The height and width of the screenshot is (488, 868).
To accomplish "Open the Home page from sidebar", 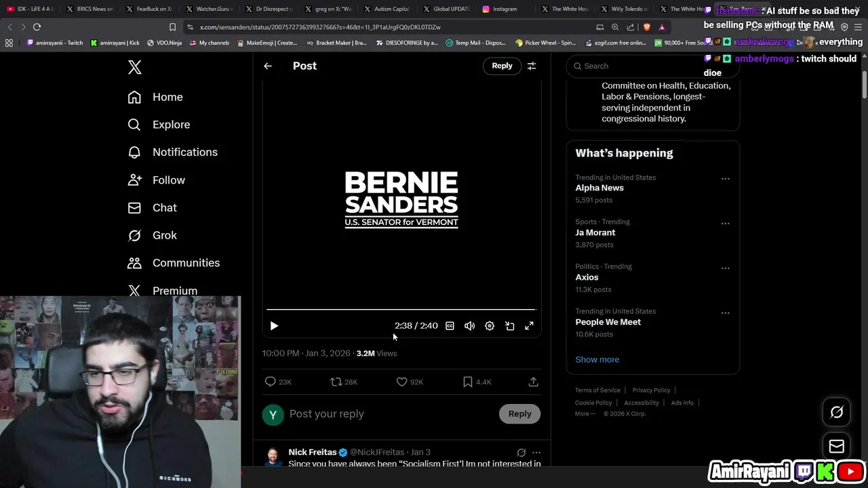I will tap(155, 97).
